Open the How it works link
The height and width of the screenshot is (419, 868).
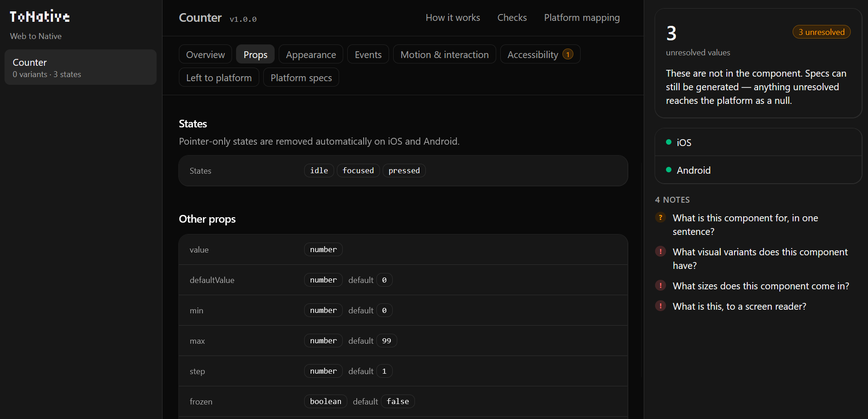[453, 18]
